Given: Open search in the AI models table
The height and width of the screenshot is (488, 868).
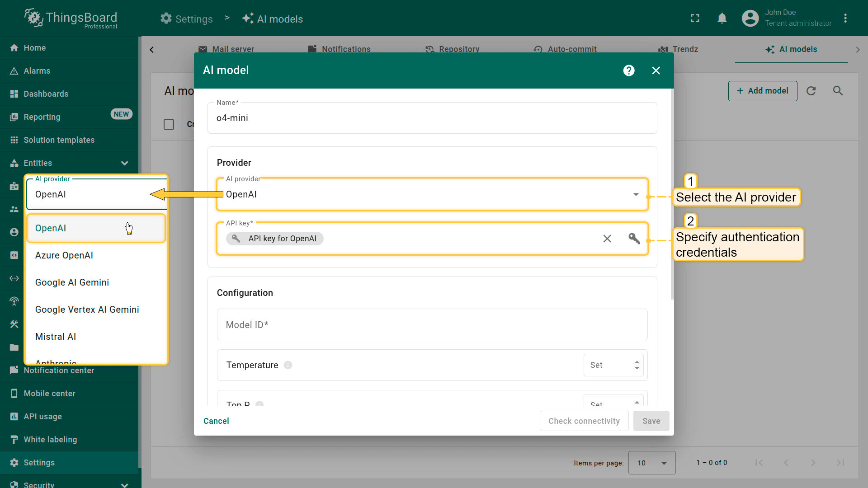Looking at the screenshot, I should (838, 91).
